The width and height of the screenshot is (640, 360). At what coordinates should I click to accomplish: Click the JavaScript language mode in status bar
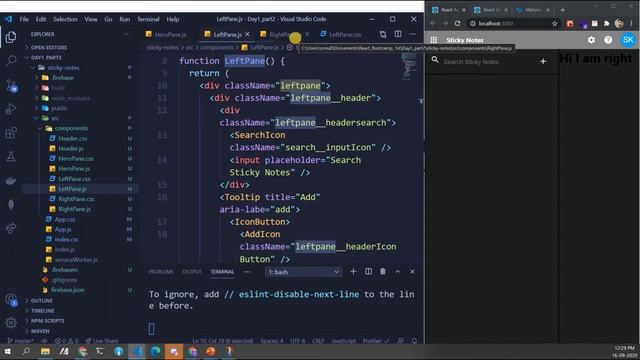point(343,341)
